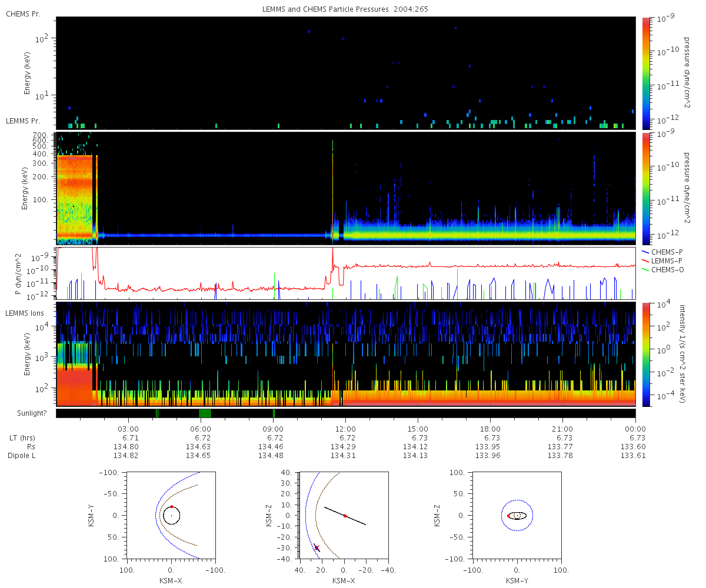This screenshot has height=588, width=706.
Task: Click the CHEMS Pr. panel label
Action: pyautogui.click(x=23, y=14)
